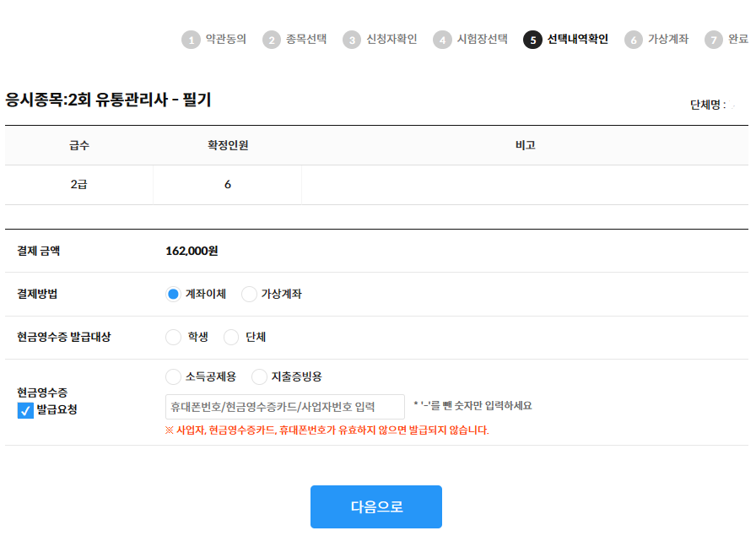Click the 급수 column header
Viewport: 756px width, 536px height.
point(79,145)
